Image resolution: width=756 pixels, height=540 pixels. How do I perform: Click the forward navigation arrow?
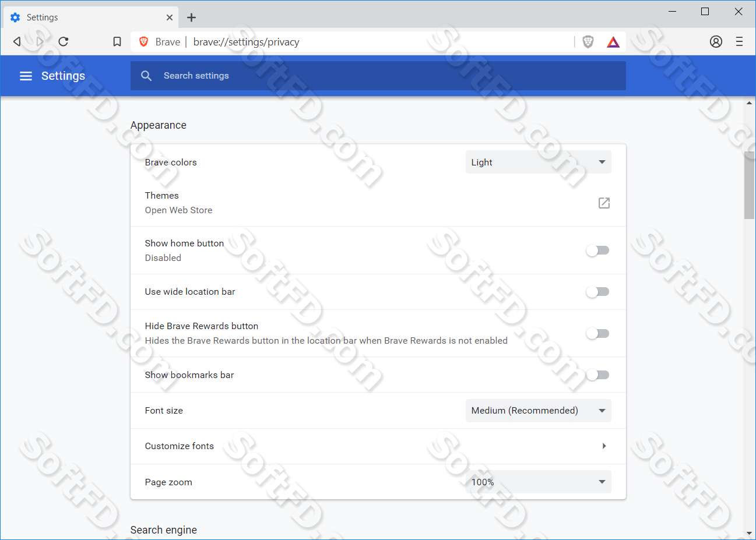pos(40,41)
